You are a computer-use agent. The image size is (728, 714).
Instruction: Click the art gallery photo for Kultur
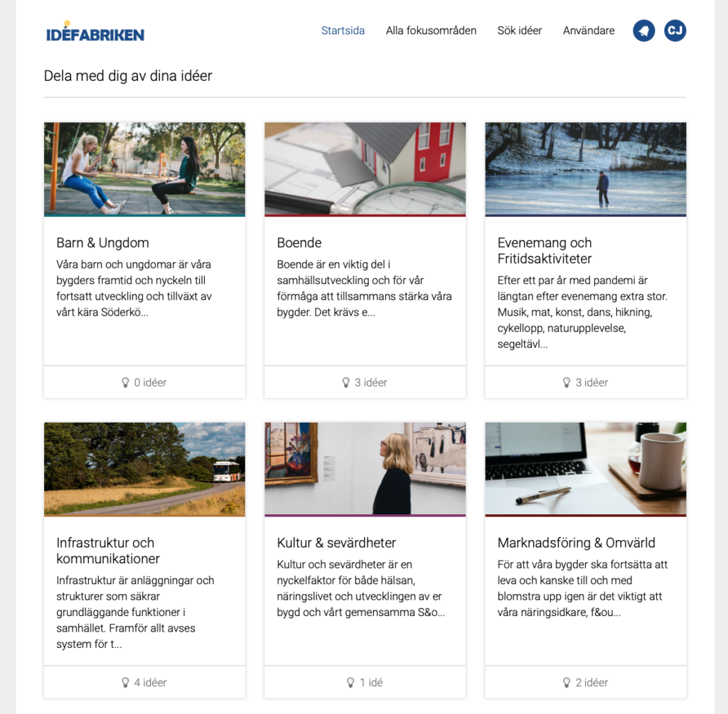point(365,469)
